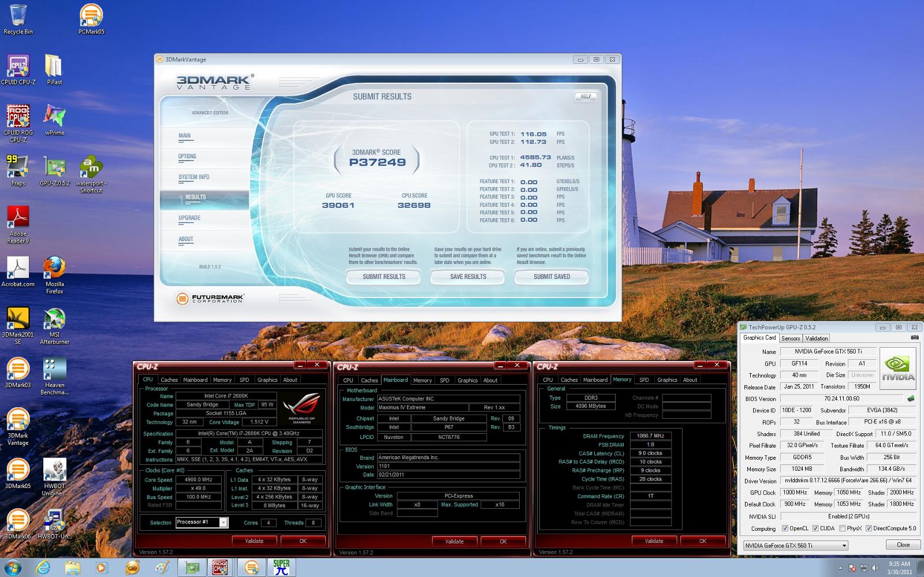Click SUBMIT SAVED button
The image size is (924, 577).
tap(552, 277)
